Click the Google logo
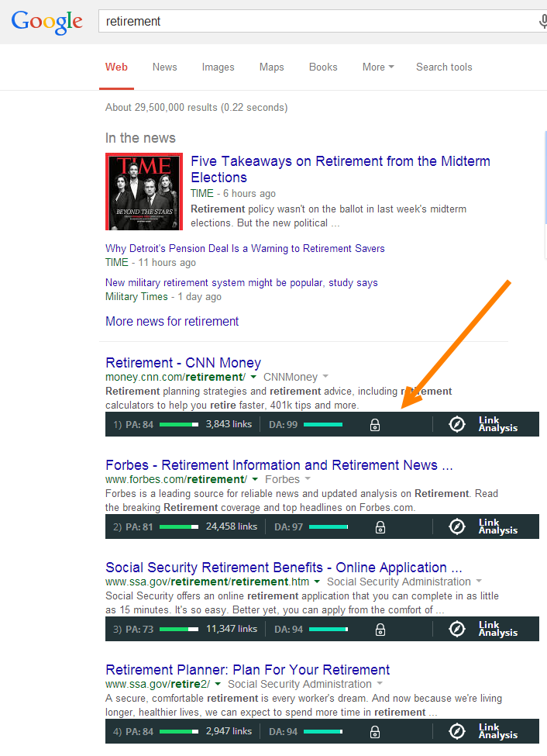547x756 pixels. click(x=46, y=22)
